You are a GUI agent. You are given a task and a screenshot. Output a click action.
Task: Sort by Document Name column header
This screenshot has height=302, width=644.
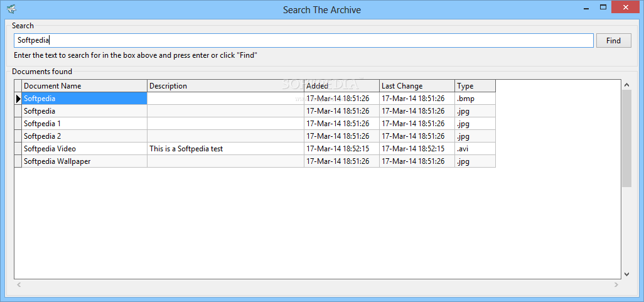coord(84,86)
